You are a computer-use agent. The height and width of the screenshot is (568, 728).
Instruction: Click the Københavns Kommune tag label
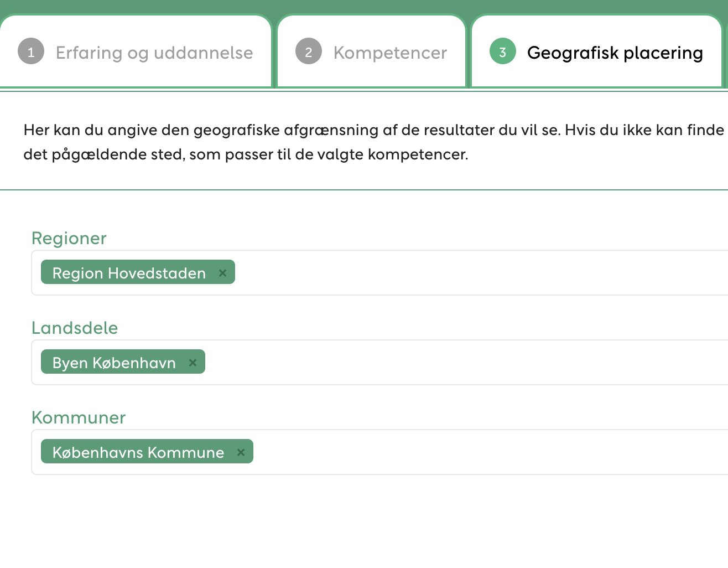tap(138, 452)
